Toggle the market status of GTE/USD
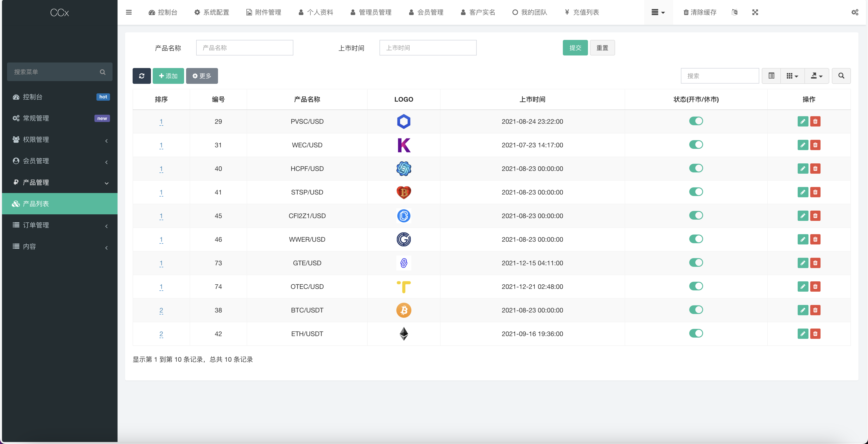This screenshot has height=444, width=868. coord(696,263)
